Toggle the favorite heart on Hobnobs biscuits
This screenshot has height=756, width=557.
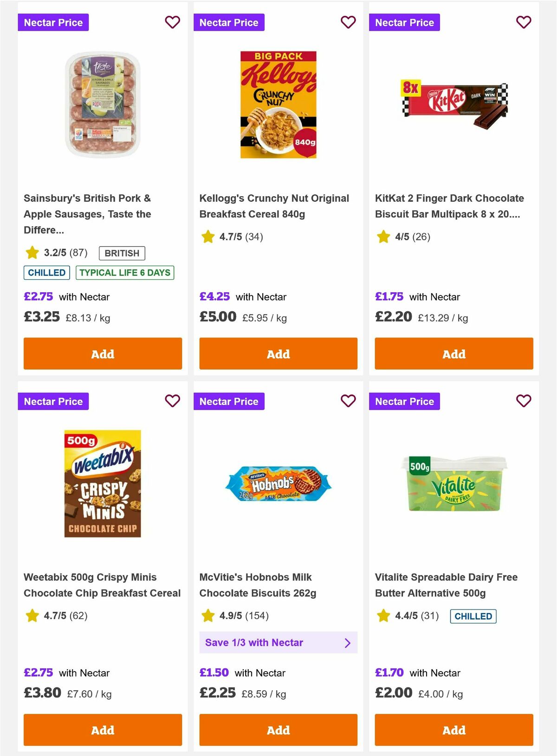pyautogui.click(x=348, y=401)
